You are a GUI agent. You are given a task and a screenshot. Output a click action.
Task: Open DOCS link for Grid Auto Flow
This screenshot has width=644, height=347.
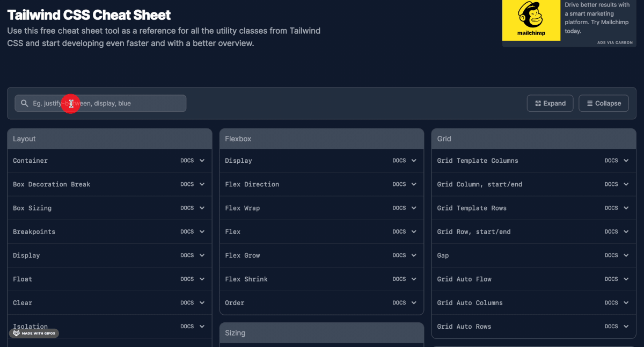coord(611,279)
